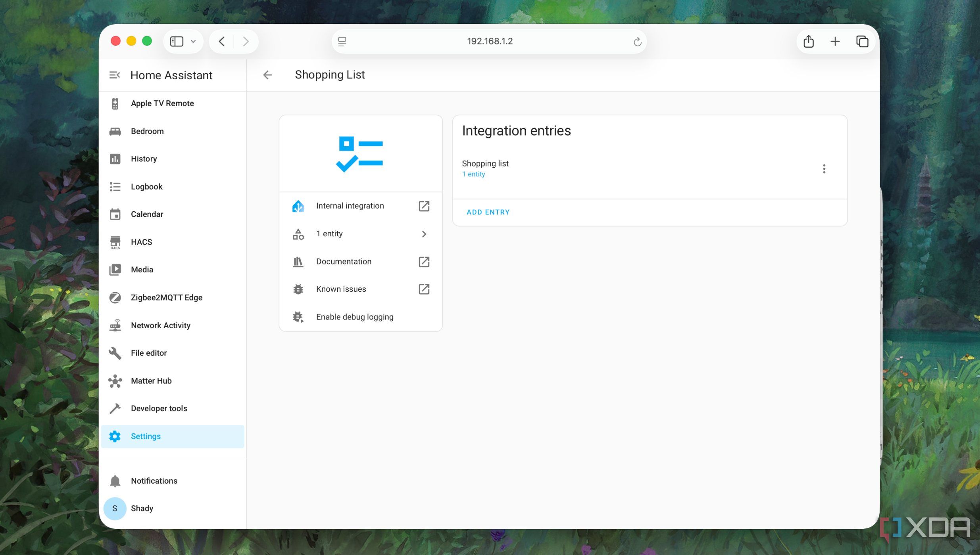
Task: Go back with Safari back arrow
Action: pos(222,41)
